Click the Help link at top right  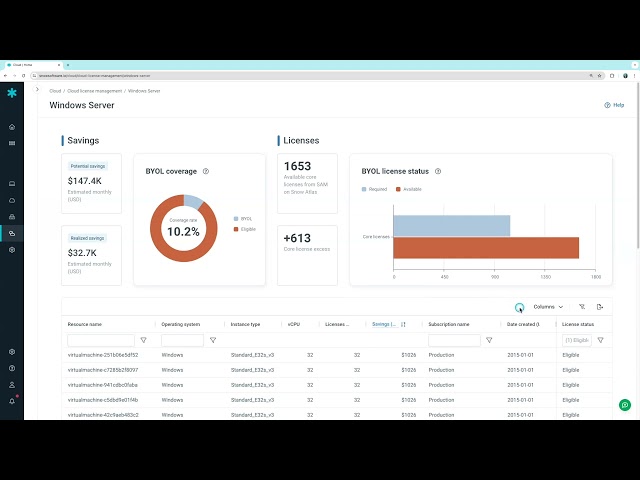pos(614,105)
